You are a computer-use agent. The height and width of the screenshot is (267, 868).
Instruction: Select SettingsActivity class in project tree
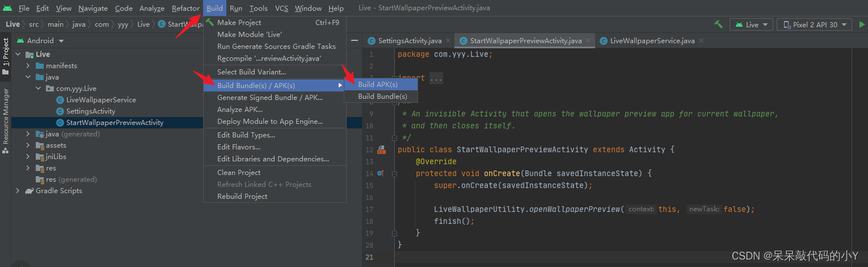click(x=91, y=111)
